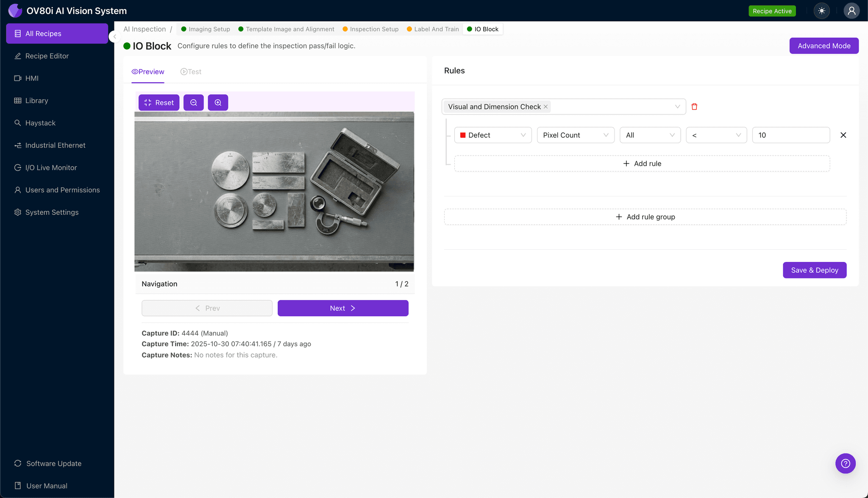Open Recipe Editor from the sidebar
The width and height of the screenshot is (868, 498).
click(57, 56)
